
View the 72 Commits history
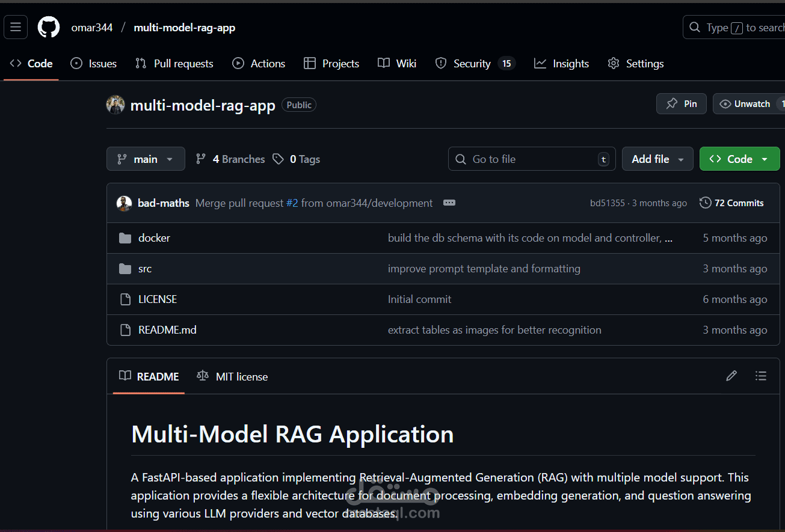pyautogui.click(x=731, y=203)
